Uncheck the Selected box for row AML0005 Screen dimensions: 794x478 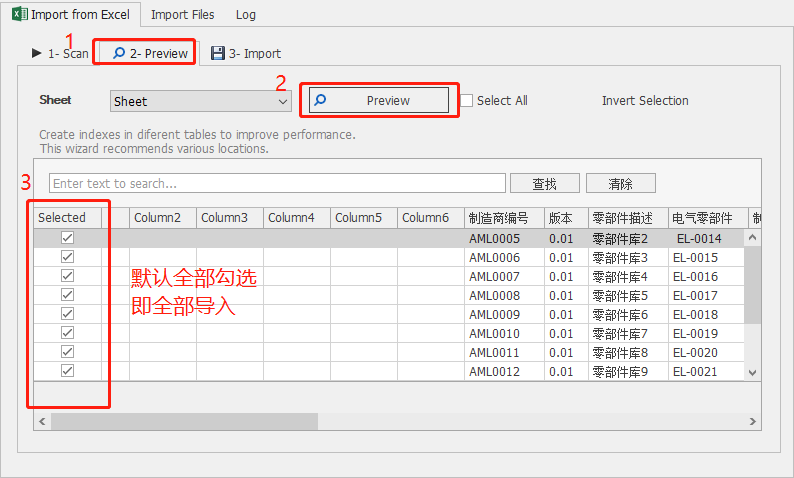[x=68, y=238]
